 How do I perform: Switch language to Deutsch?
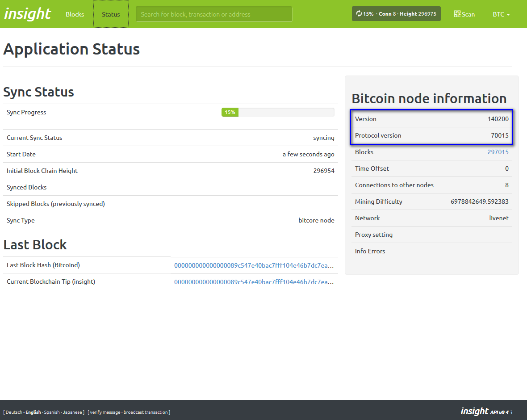click(x=13, y=412)
